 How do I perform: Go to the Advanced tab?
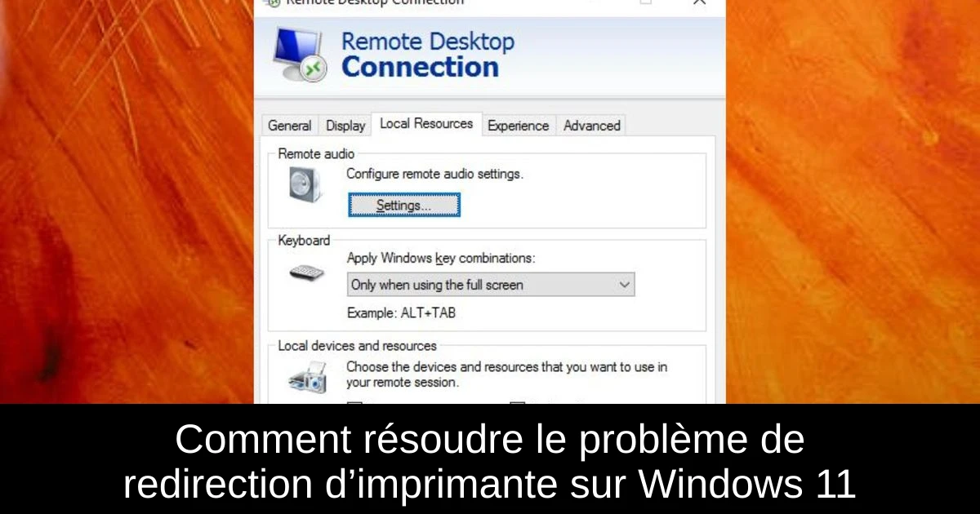point(592,126)
